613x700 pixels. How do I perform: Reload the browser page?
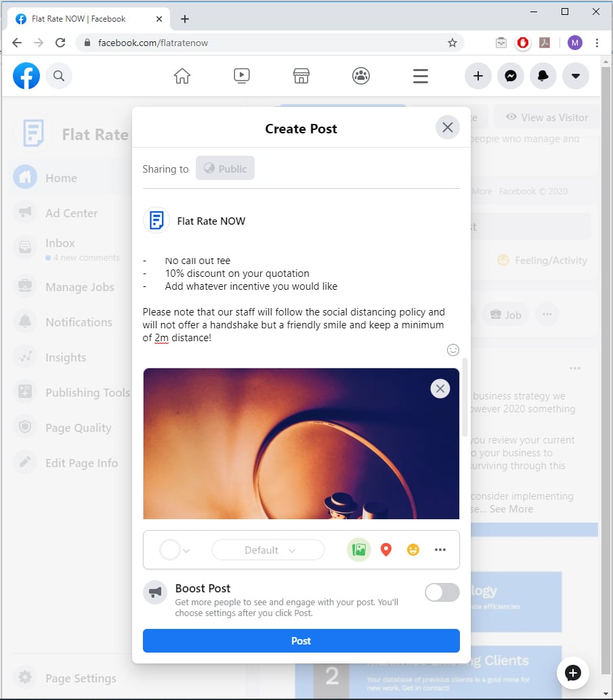pos(60,43)
